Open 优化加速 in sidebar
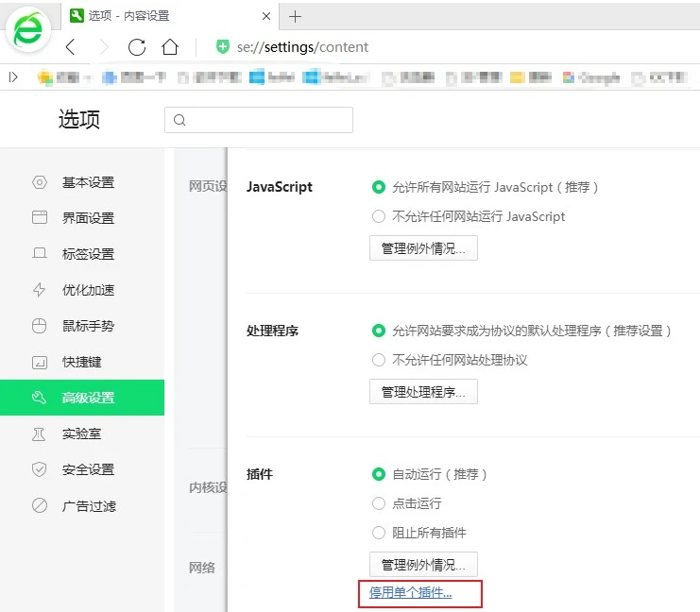The image size is (700, 612). tap(82, 290)
